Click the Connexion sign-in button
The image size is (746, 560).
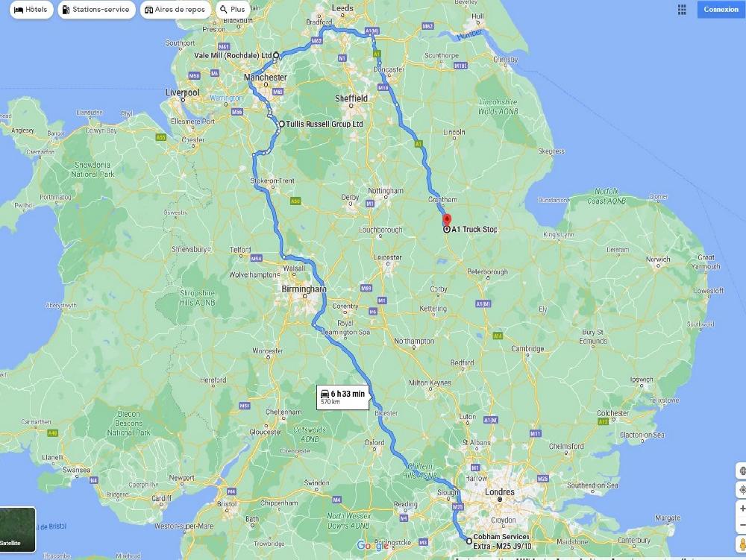(x=721, y=9)
